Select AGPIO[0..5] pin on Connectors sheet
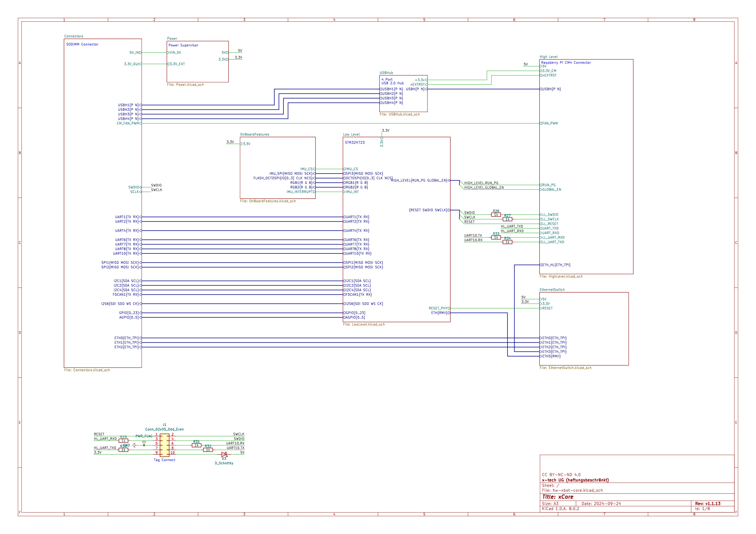Image resolution: width=756 pixels, height=534 pixels. pyautogui.click(x=130, y=317)
